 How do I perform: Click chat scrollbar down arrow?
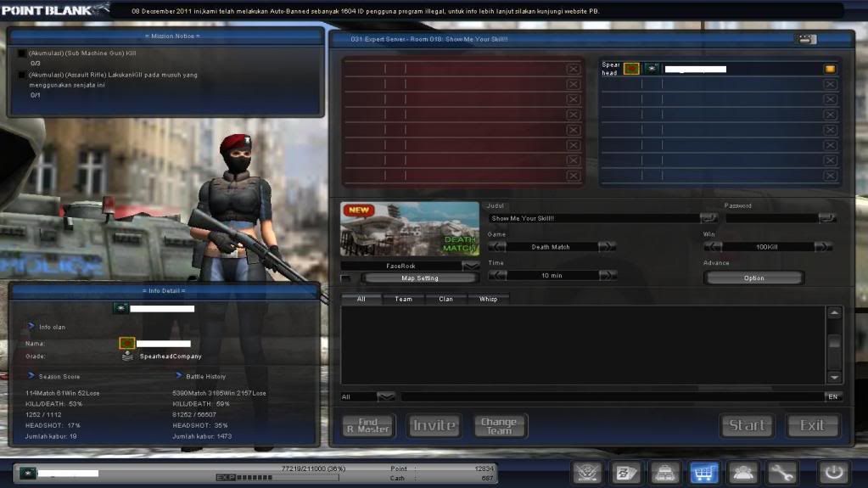coord(834,377)
